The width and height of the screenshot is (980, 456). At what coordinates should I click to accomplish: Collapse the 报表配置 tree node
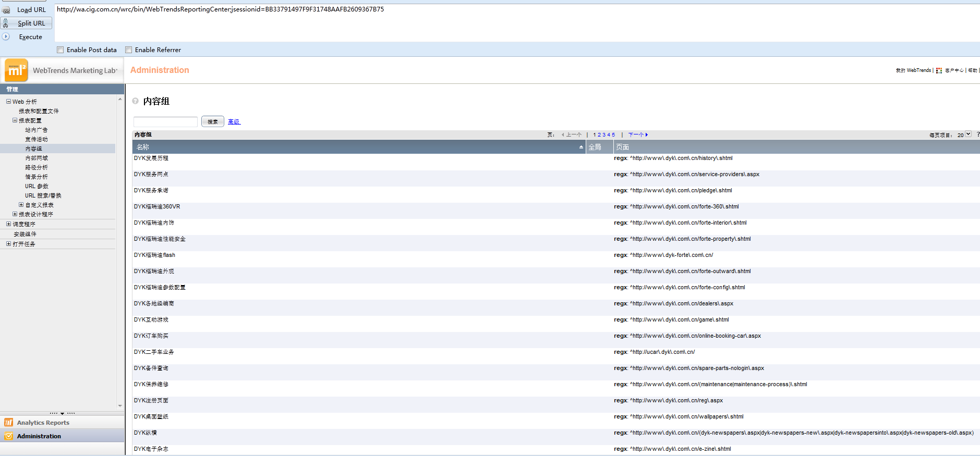point(15,120)
